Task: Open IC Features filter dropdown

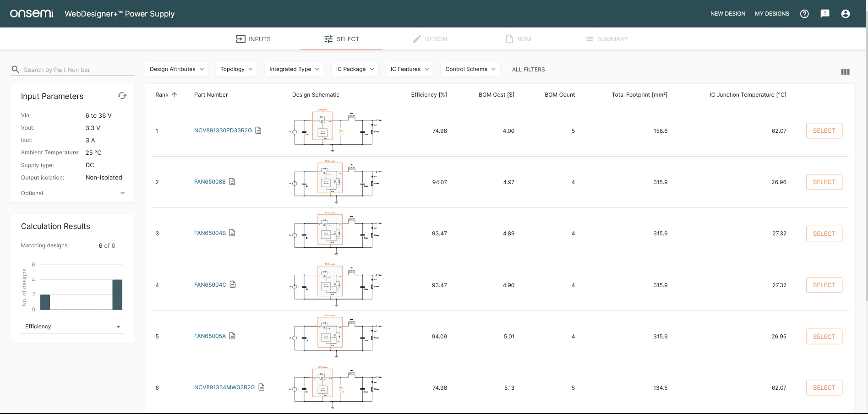Action: coord(409,69)
